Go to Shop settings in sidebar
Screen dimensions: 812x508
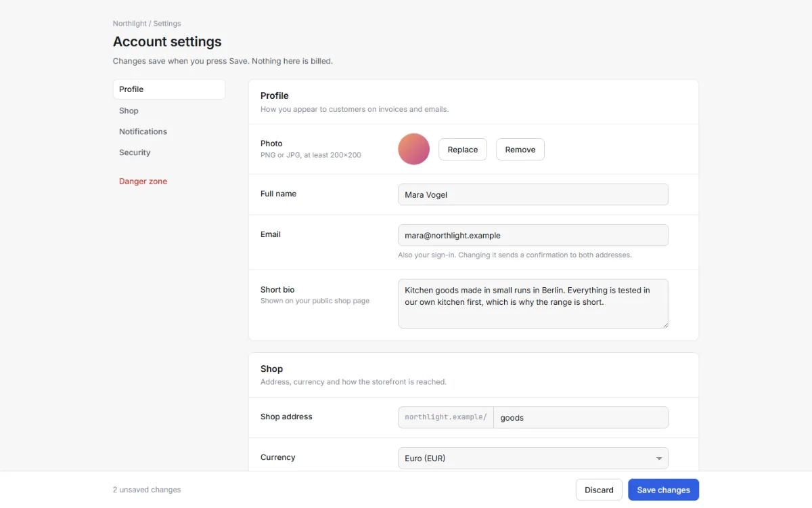click(x=168, y=110)
